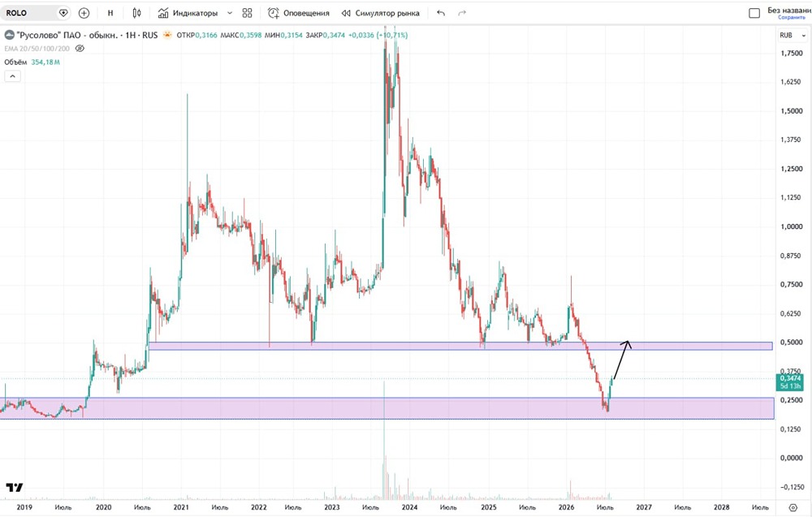Open the Без названия layout name
The width and height of the screenshot is (812, 517).
pos(789,10)
